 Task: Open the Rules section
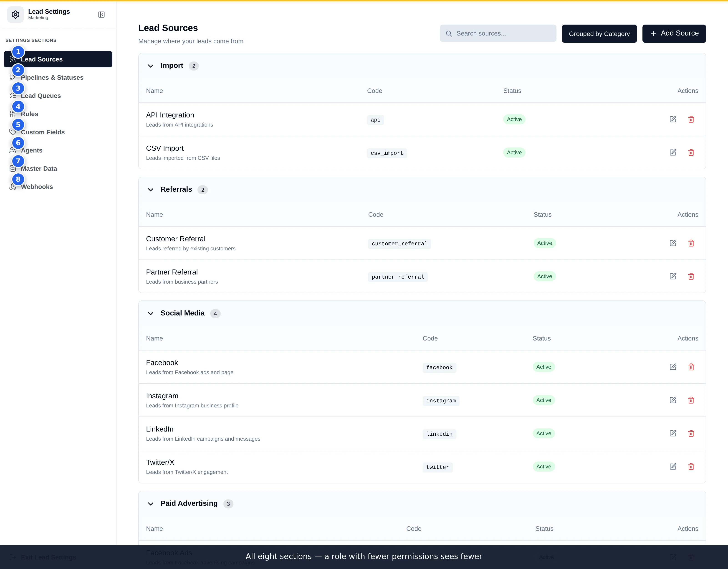pyautogui.click(x=58, y=114)
